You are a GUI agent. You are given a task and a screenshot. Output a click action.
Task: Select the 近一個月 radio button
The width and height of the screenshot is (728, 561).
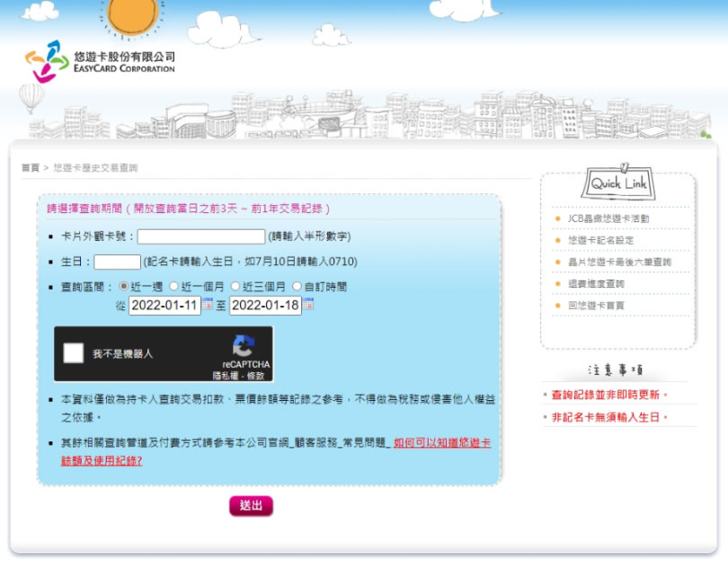click(x=174, y=286)
